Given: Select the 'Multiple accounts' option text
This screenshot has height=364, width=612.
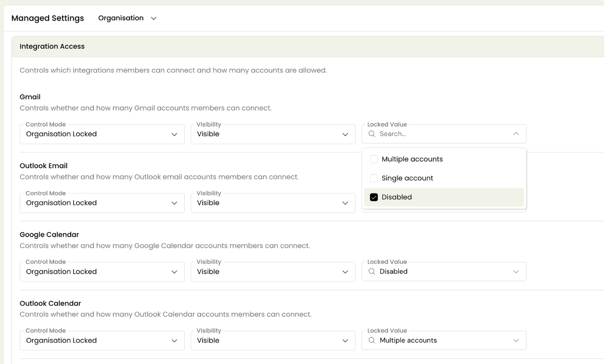Looking at the screenshot, I should click(412, 159).
